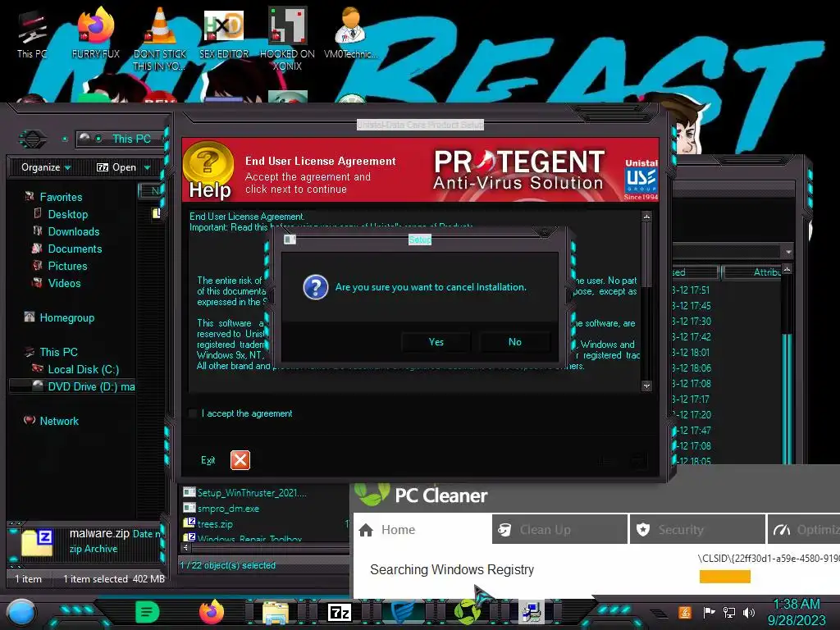Open the green notes app on taskbar
Viewport: 840px width, 630px height.
pyautogui.click(x=147, y=612)
